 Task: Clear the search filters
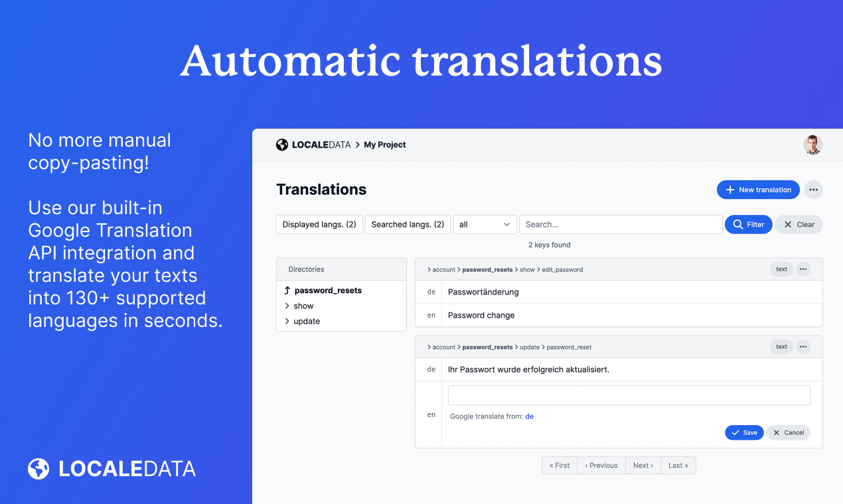pyautogui.click(x=799, y=224)
